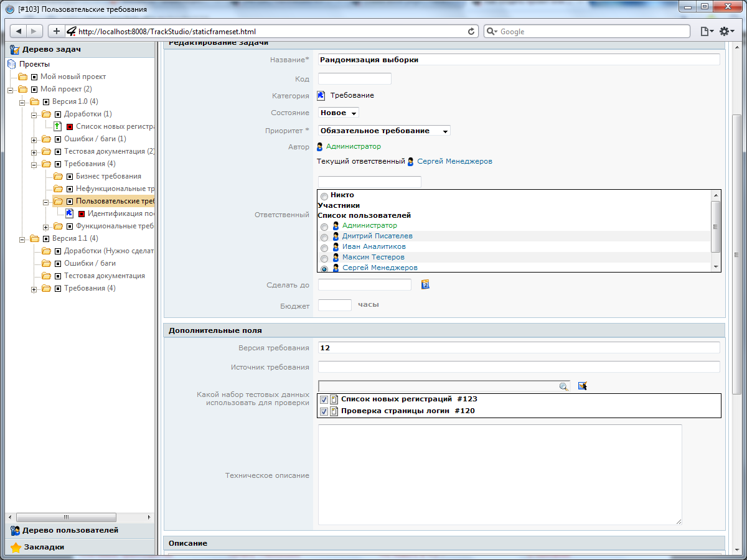Click the document icon of Список новых регистраций #123
Viewport: 747px width, 560px height.
(x=334, y=399)
